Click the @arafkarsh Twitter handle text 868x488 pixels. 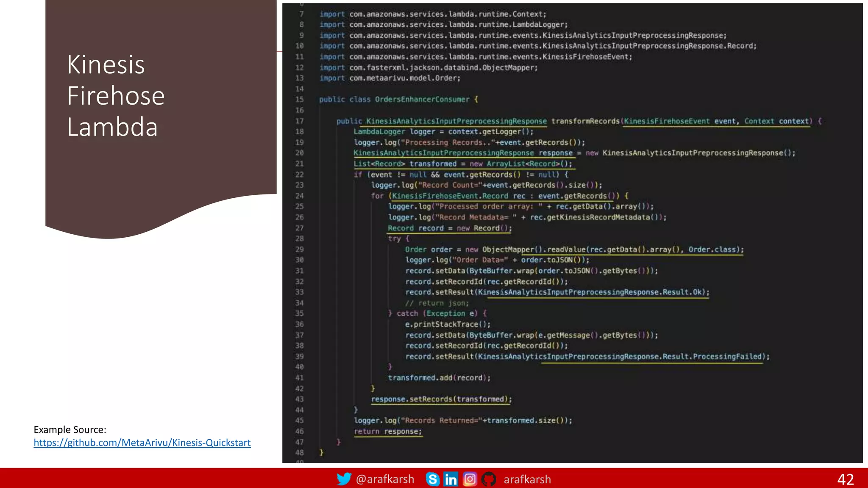tap(385, 479)
